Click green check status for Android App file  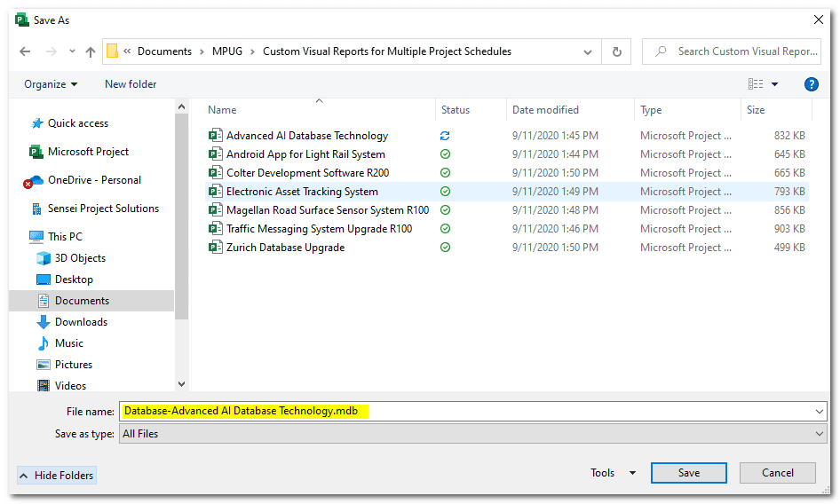[x=445, y=154]
